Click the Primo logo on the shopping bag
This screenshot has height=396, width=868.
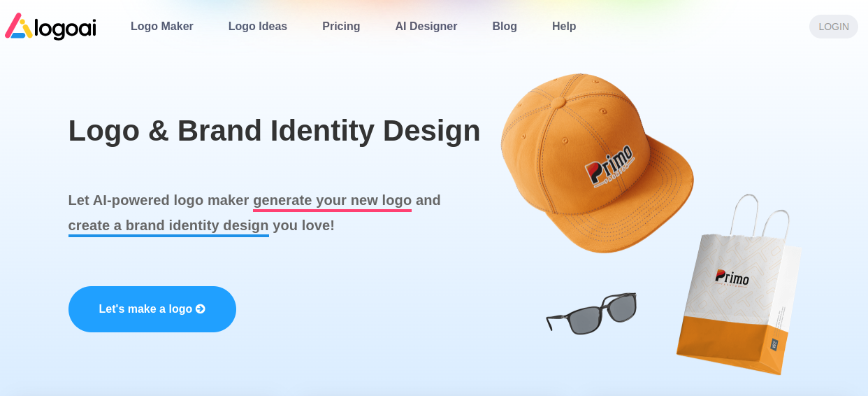coord(732,277)
